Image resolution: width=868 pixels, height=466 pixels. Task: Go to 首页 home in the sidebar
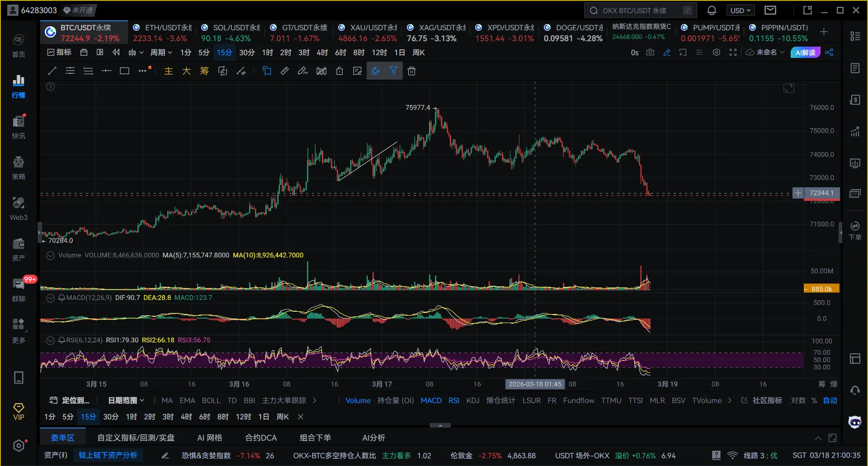click(19, 46)
